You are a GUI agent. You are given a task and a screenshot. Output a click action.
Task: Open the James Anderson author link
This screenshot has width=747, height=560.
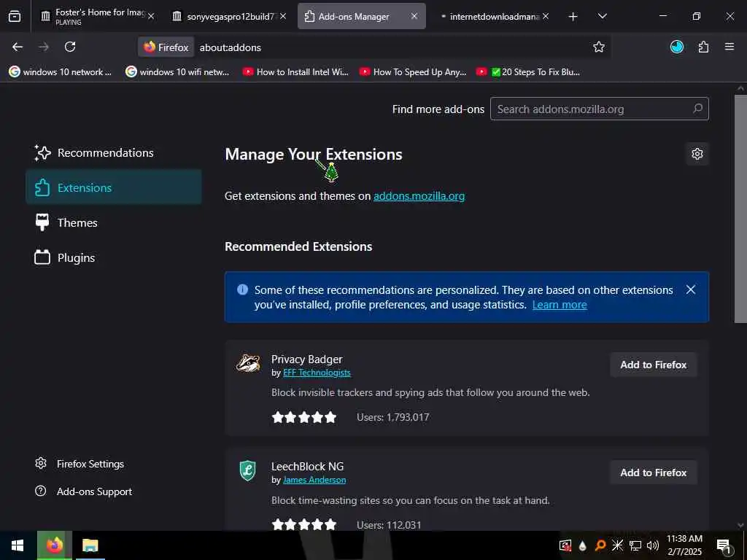coord(314,480)
